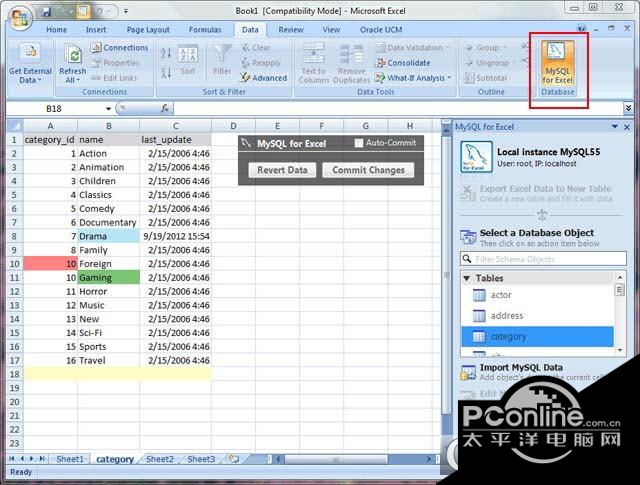Select the red cell in row 10 column A
Image resolution: width=640 pixels, height=485 pixels.
pyautogui.click(x=50, y=264)
